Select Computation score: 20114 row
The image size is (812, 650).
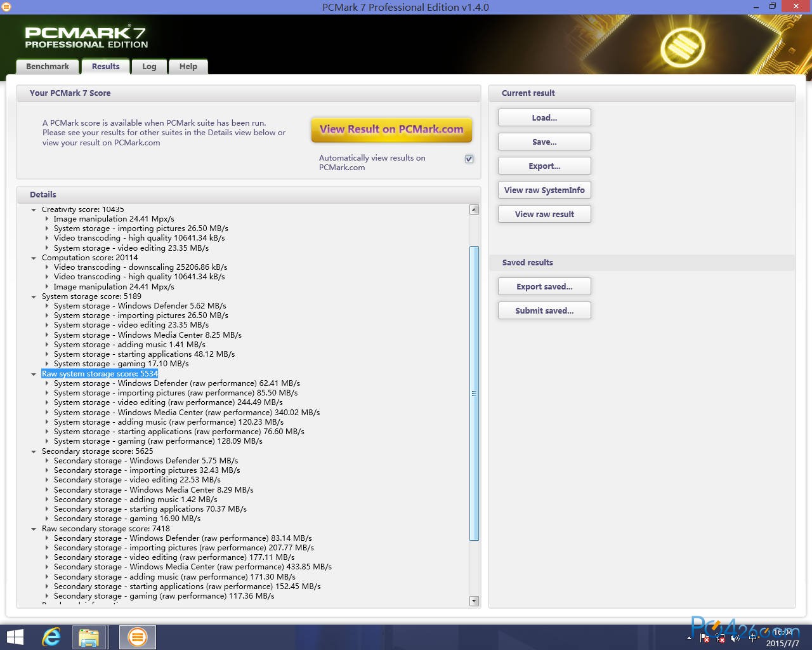pyautogui.click(x=89, y=258)
